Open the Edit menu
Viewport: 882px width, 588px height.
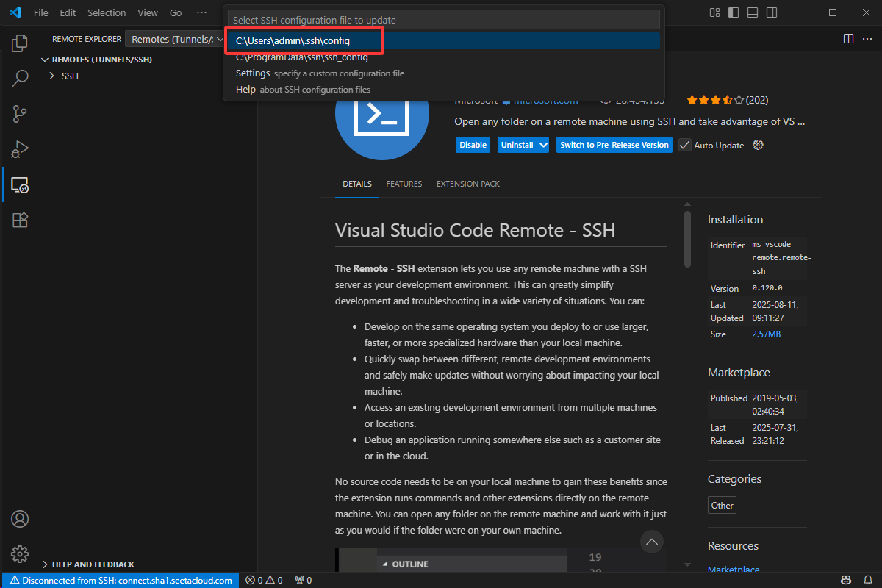pos(68,12)
